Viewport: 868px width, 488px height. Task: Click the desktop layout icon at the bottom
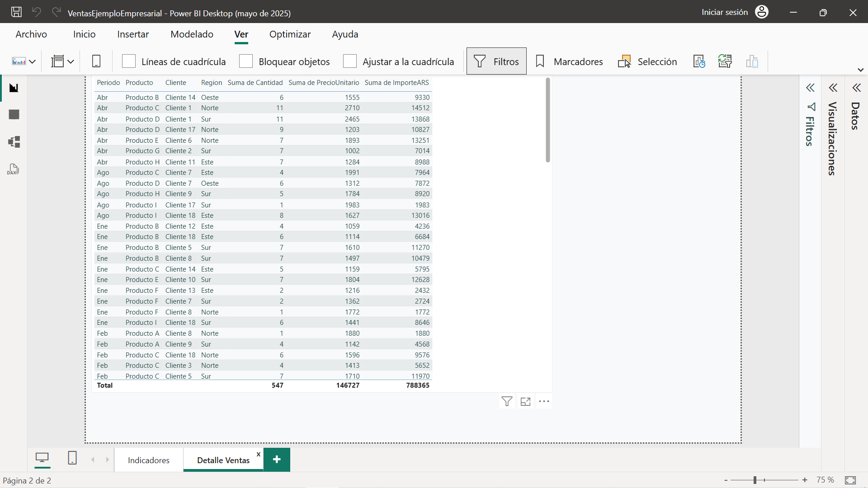42,458
